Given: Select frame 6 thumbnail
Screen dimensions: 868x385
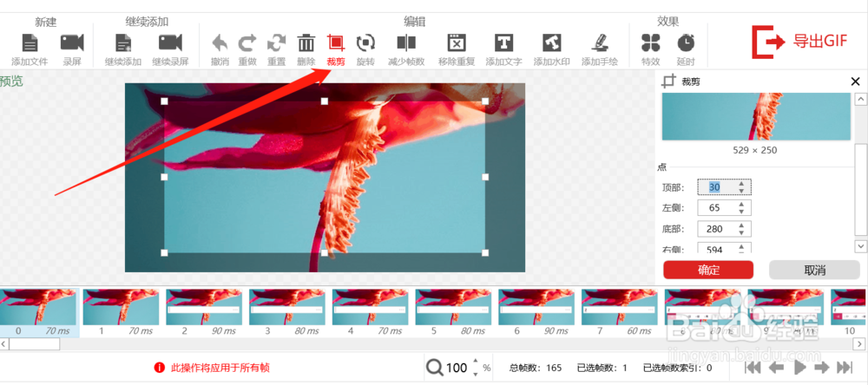Looking at the screenshot, I should click(536, 307).
